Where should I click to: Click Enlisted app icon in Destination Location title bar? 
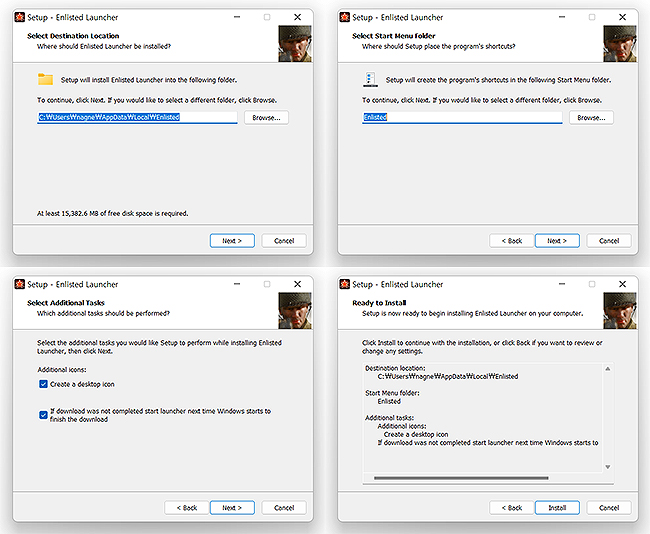(19, 17)
